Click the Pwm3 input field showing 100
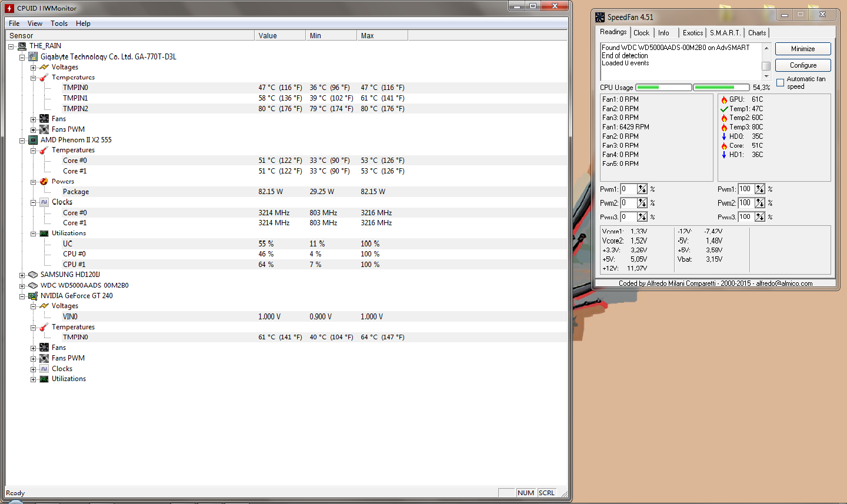 (746, 217)
